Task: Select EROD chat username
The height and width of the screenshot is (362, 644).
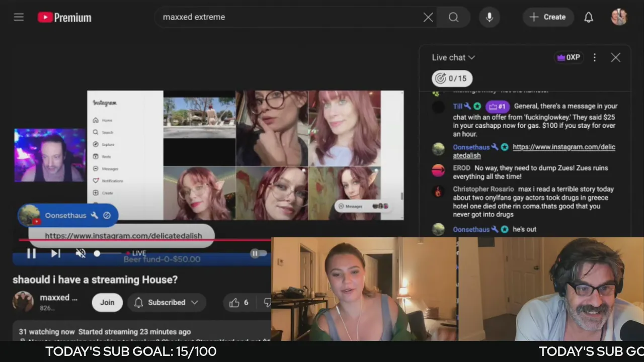Action: [x=461, y=168]
